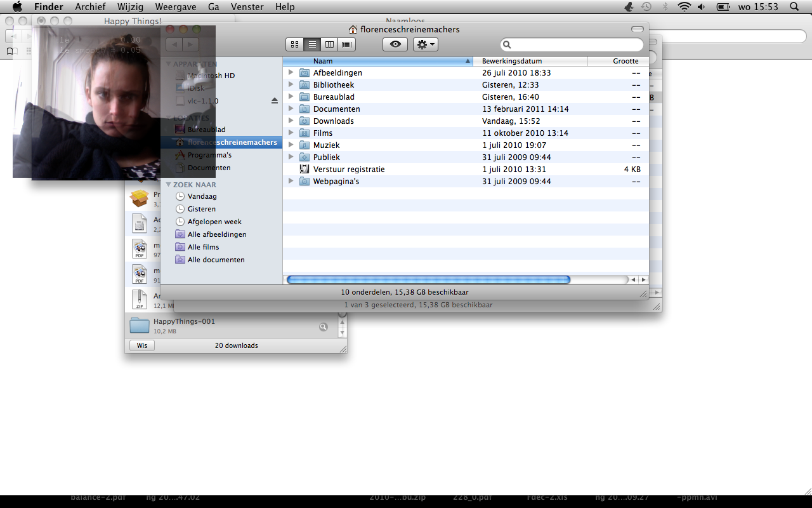Open the Spotlight magnifying glass
The width and height of the screenshot is (812, 508).
click(794, 7)
